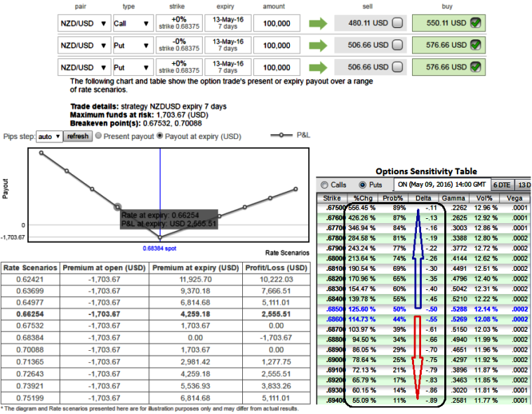Image resolution: width=532 pixels, height=414 pixels.
Task: Click the Prob% column header
Action: click(393, 198)
